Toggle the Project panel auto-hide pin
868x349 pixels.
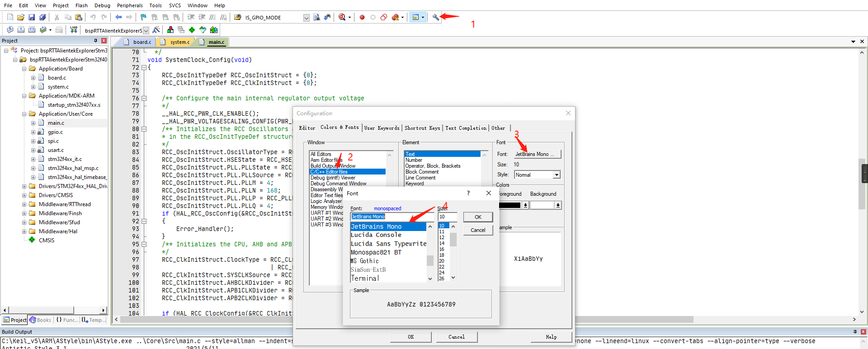pos(95,41)
